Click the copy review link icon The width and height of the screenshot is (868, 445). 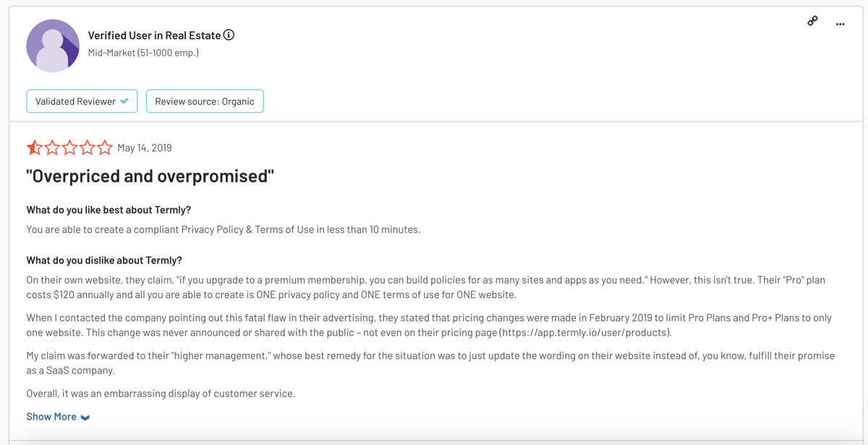tap(812, 21)
